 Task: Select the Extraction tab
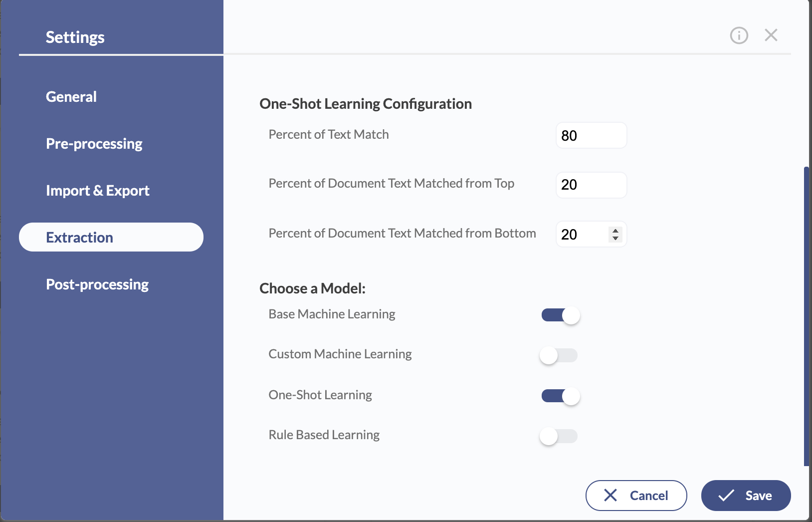(x=111, y=237)
